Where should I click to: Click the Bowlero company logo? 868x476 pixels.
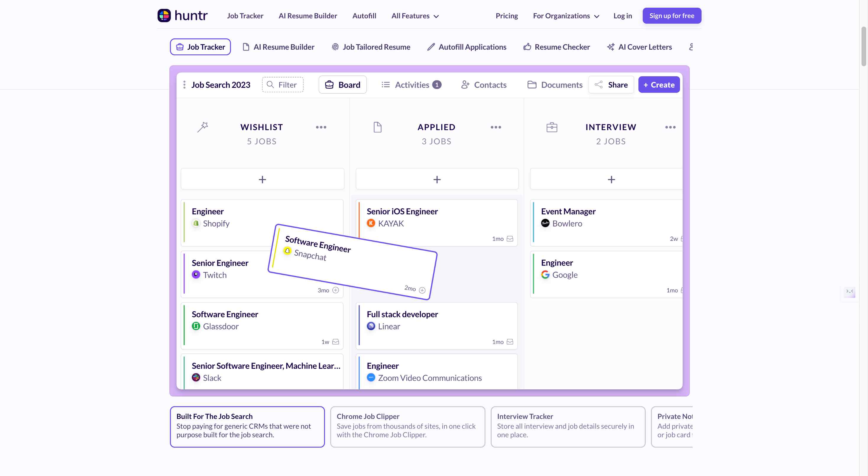tap(545, 223)
